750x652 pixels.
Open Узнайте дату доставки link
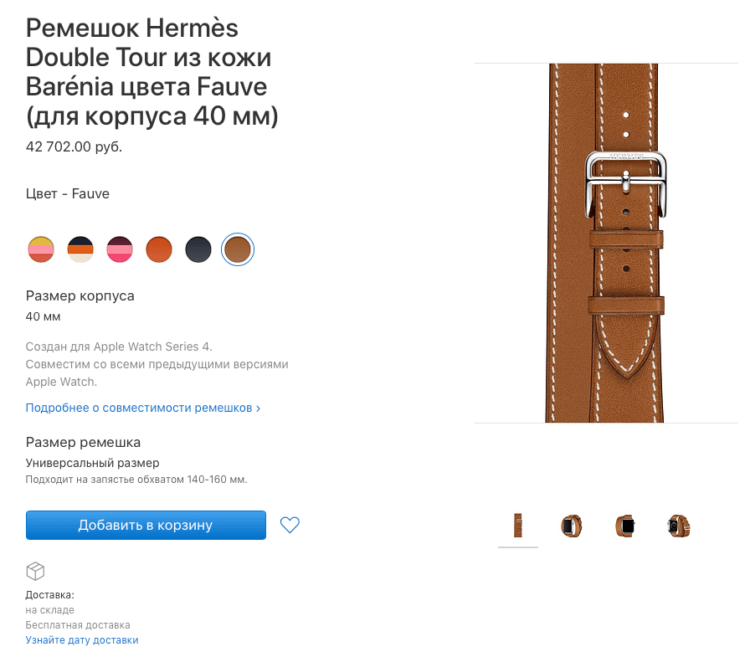82,640
